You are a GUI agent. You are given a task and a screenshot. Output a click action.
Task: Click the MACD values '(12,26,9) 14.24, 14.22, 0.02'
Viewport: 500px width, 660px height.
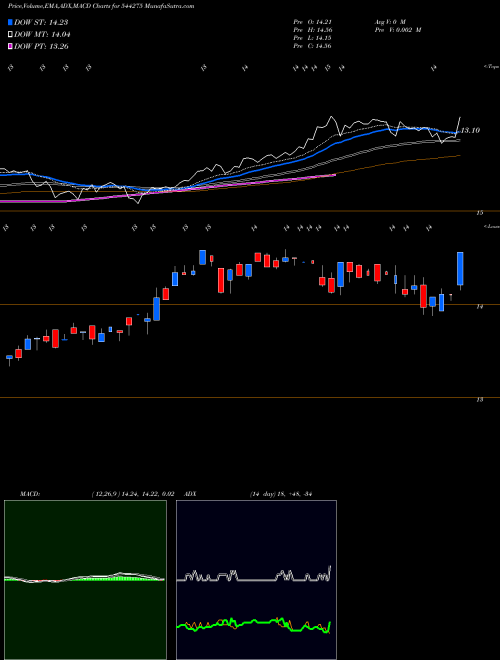click(133, 494)
